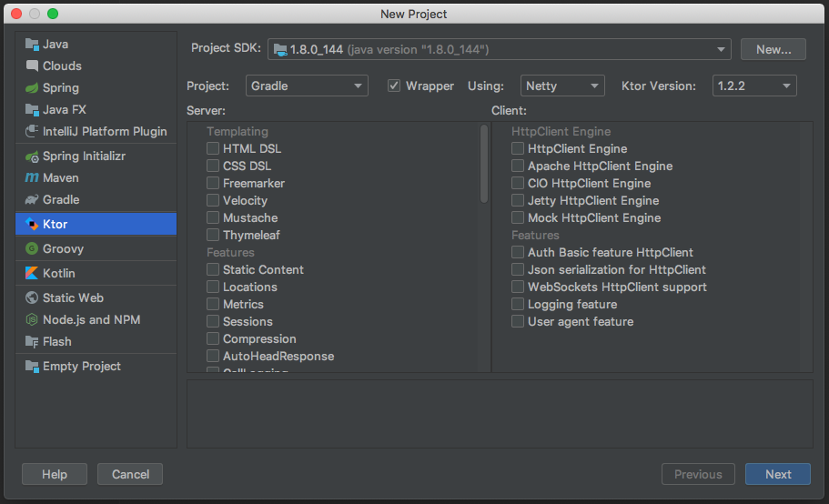Image resolution: width=829 pixels, height=504 pixels.
Task: Select the Kotlin project type
Action: pyautogui.click(x=96, y=273)
